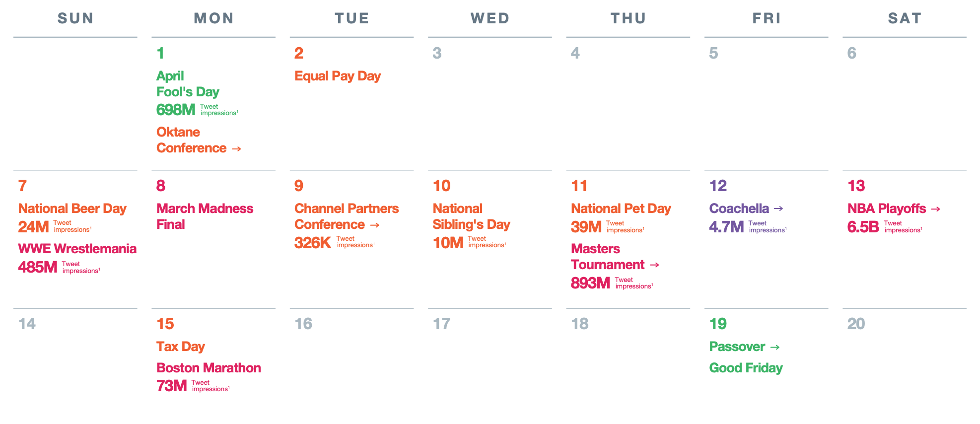Select the March Madness Final event
This screenshot has width=980, height=424.
[x=205, y=216]
